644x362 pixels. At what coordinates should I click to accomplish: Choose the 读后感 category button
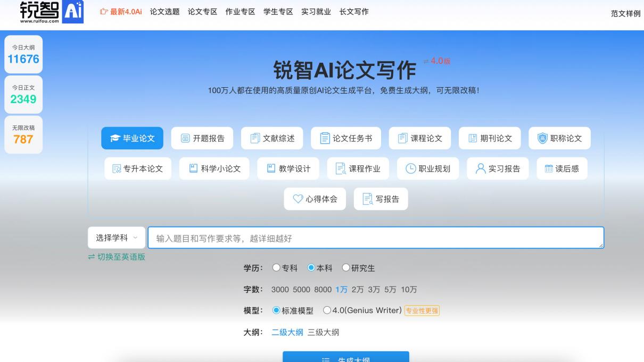pos(562,169)
